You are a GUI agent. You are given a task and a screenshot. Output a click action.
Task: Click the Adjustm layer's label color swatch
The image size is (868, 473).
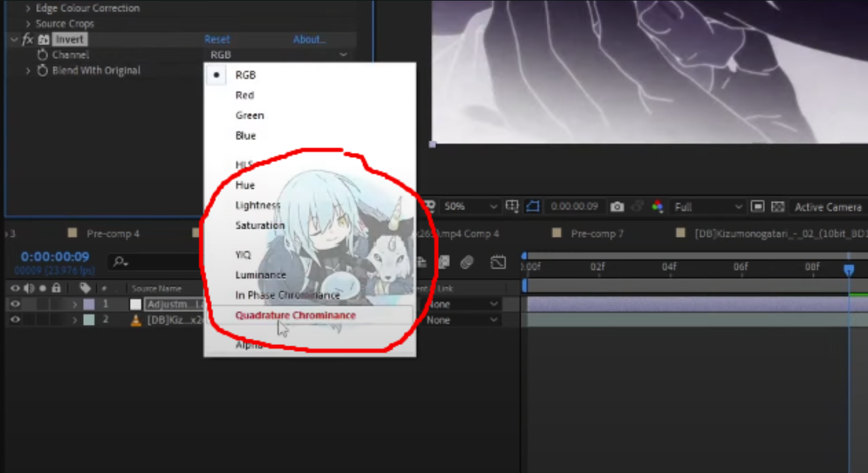click(89, 304)
